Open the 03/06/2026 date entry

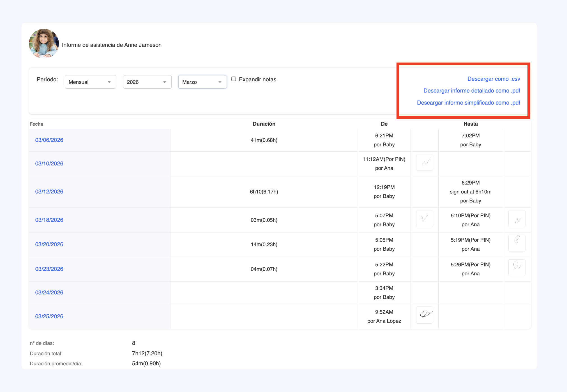[49, 140]
